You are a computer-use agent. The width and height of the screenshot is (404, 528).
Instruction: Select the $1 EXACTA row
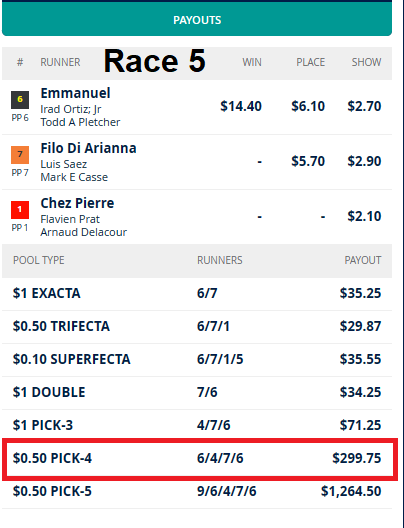[x=197, y=293]
